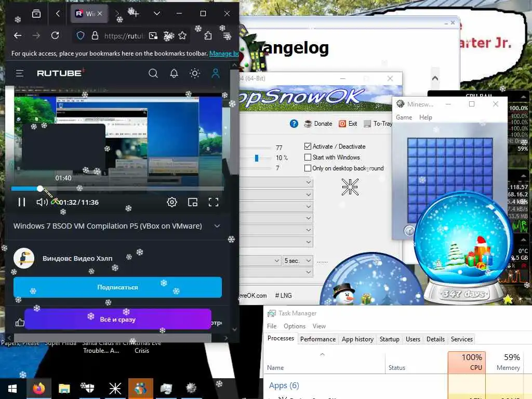Open channel Виндовс Видео Хэлп avatar
This screenshot has width=532, height=399.
[x=24, y=258]
